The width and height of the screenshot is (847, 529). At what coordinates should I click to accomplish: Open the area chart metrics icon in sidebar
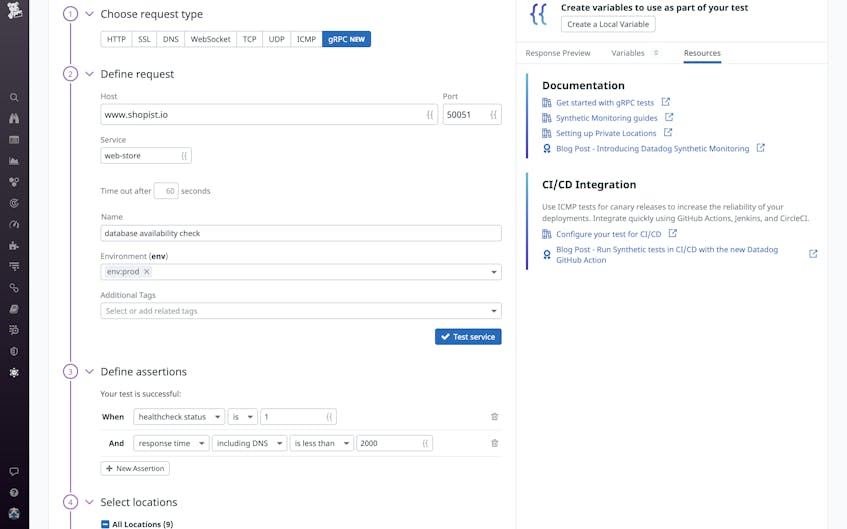14,161
